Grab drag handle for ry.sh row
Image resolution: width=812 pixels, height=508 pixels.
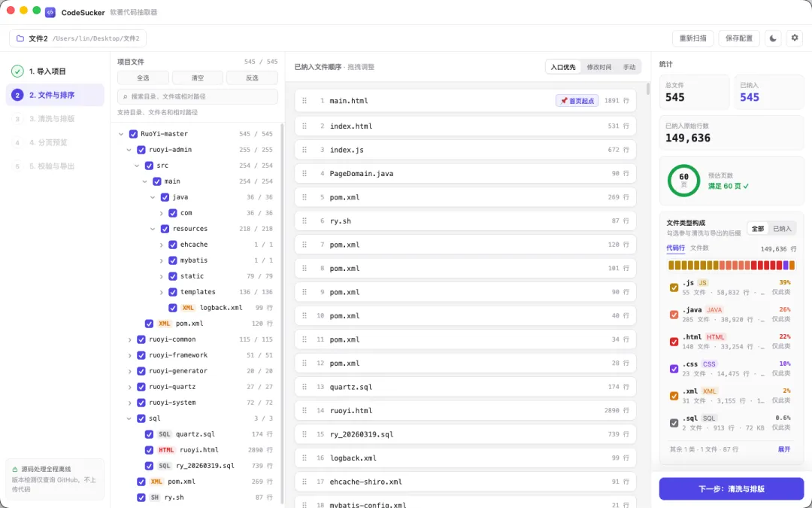click(x=304, y=221)
